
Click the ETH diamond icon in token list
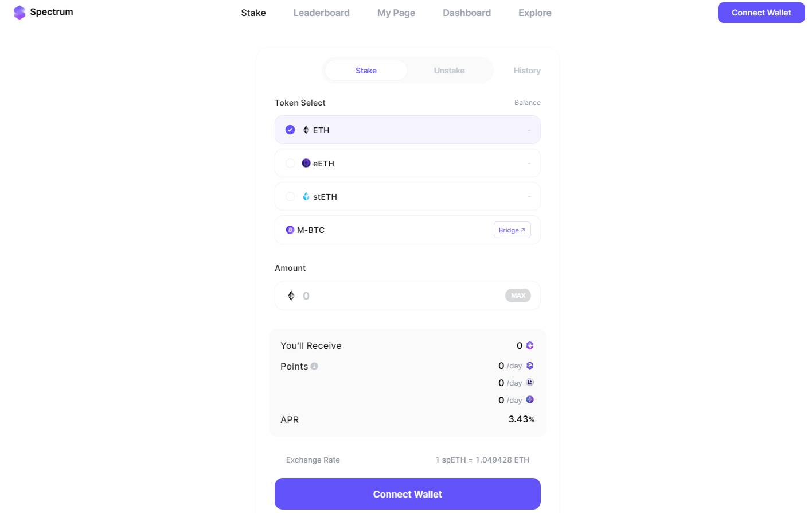tap(306, 130)
